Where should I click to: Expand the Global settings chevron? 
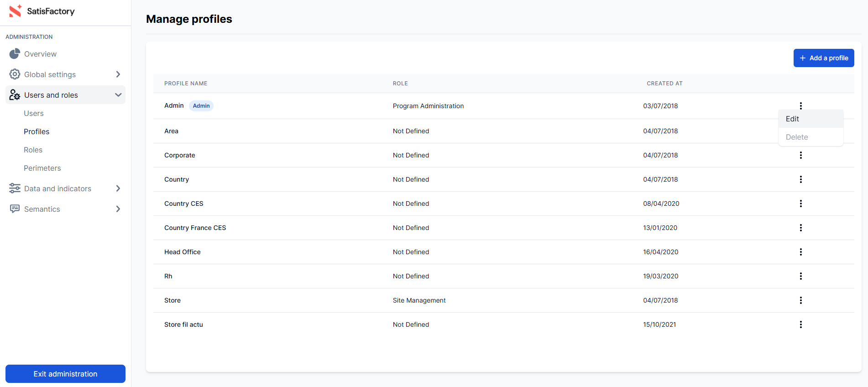click(118, 74)
